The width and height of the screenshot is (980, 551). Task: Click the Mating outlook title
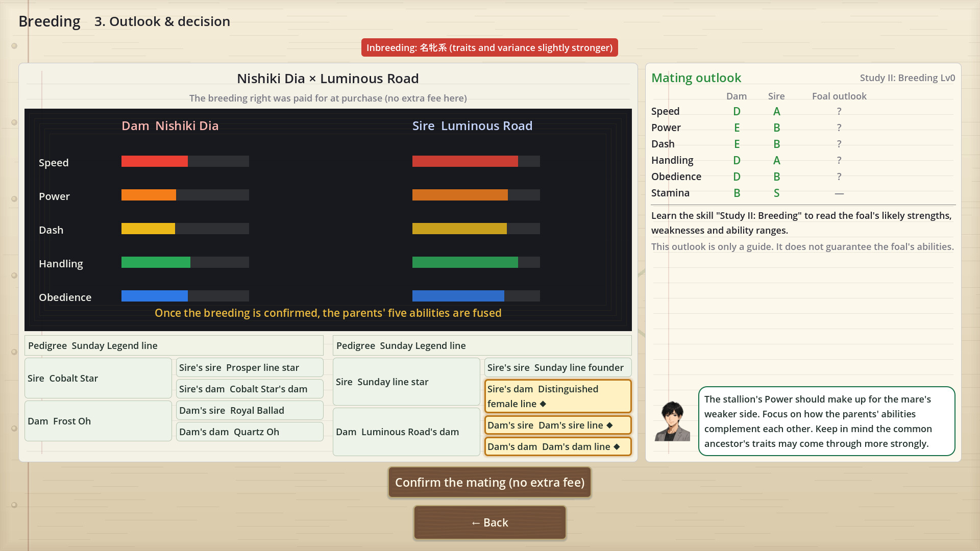[x=696, y=78]
